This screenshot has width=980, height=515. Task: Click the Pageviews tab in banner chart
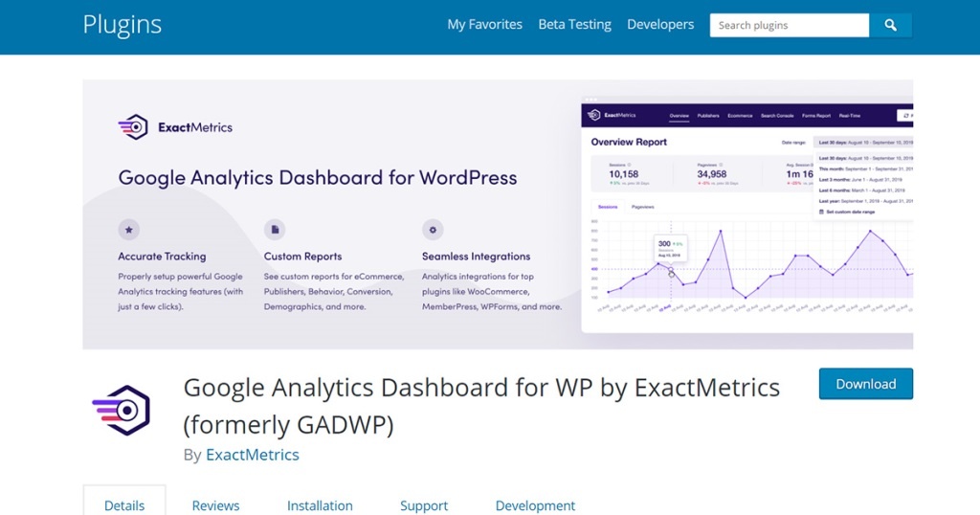click(x=642, y=207)
